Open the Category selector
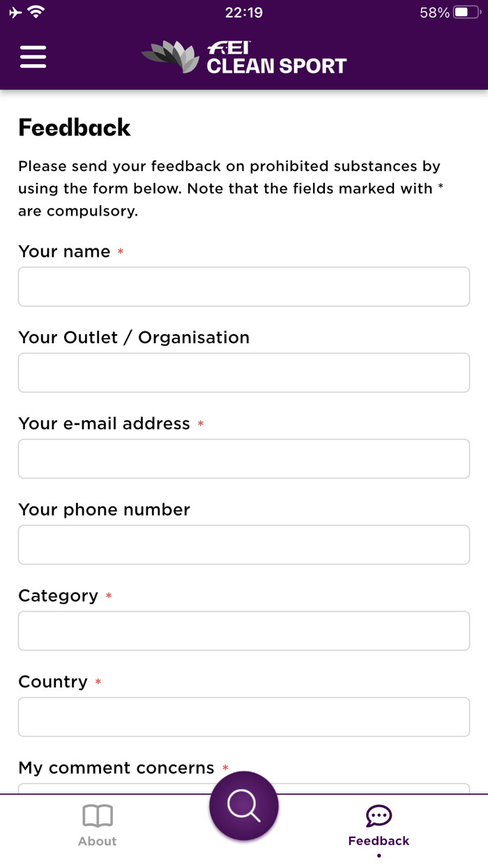 coord(243,630)
